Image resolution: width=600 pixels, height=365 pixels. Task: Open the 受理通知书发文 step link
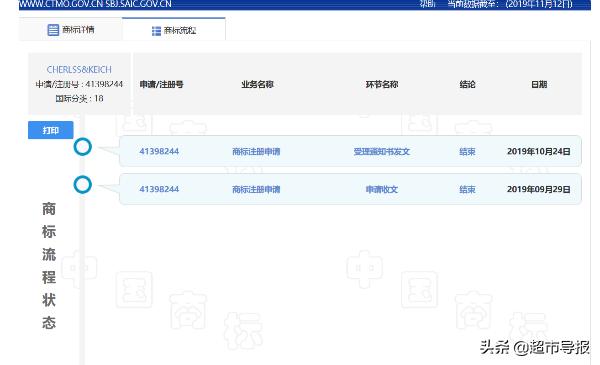click(382, 152)
